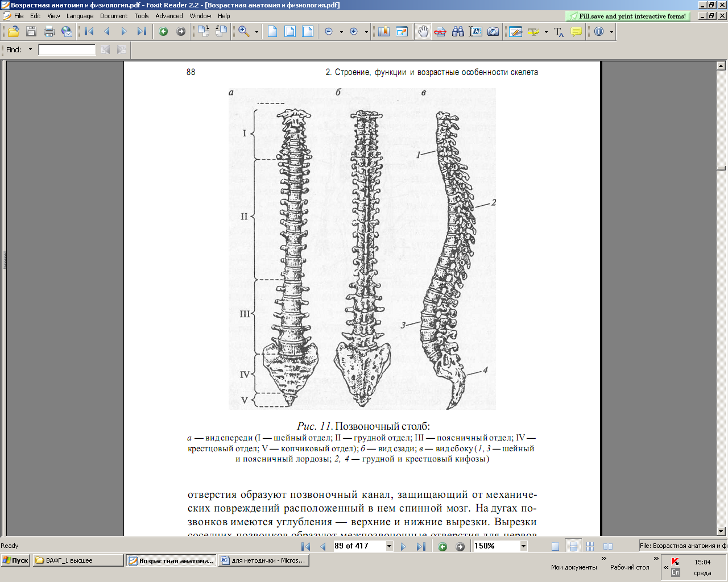The height and width of the screenshot is (582, 728).
Task: Go to first page using top toolbar
Action: point(89,32)
